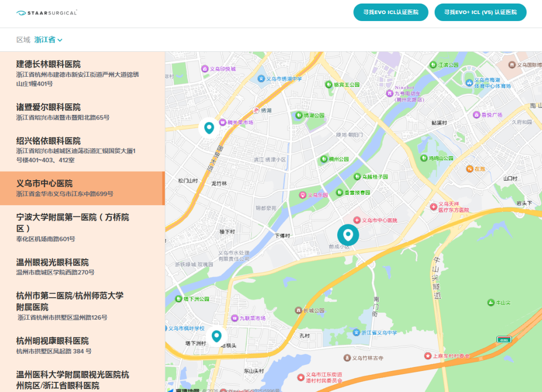This screenshot has width=542, height=392.
Task: Click the 义乌国际博 museum icon
Action: coord(512,65)
